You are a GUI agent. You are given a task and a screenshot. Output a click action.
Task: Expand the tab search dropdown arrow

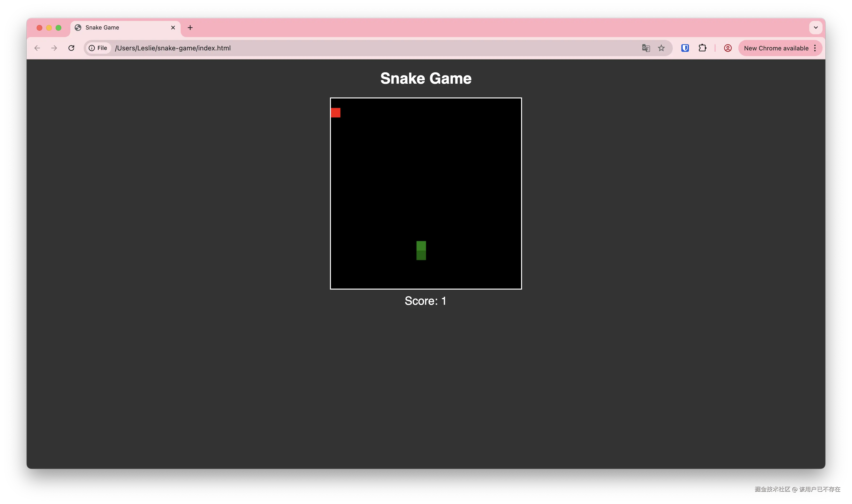(816, 28)
